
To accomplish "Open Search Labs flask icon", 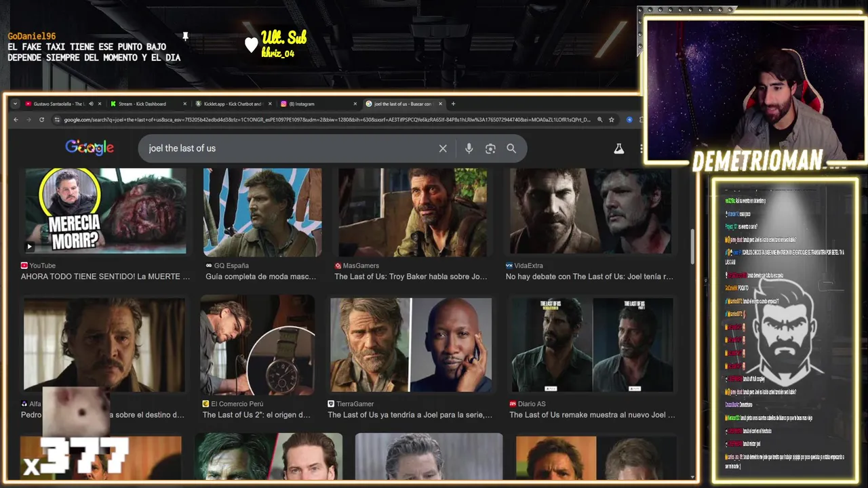I will tap(618, 148).
